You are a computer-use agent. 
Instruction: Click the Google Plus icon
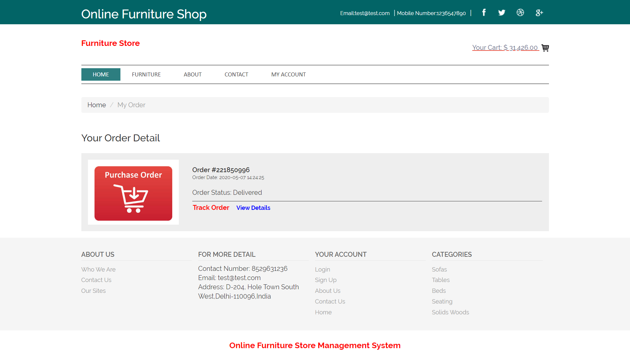(539, 13)
